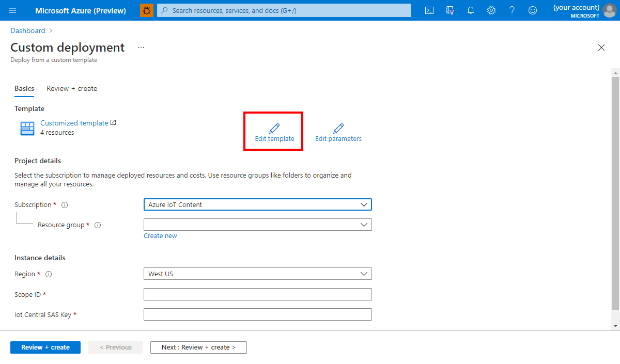This screenshot has width=620, height=364.
Task: Send feedback via smiley icon
Action: pyautogui.click(x=532, y=10)
